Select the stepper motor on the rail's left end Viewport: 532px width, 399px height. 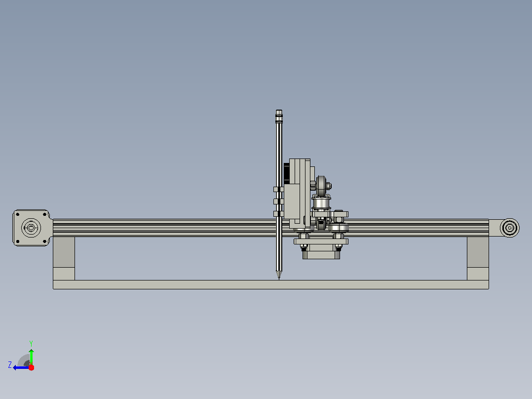[32, 228]
